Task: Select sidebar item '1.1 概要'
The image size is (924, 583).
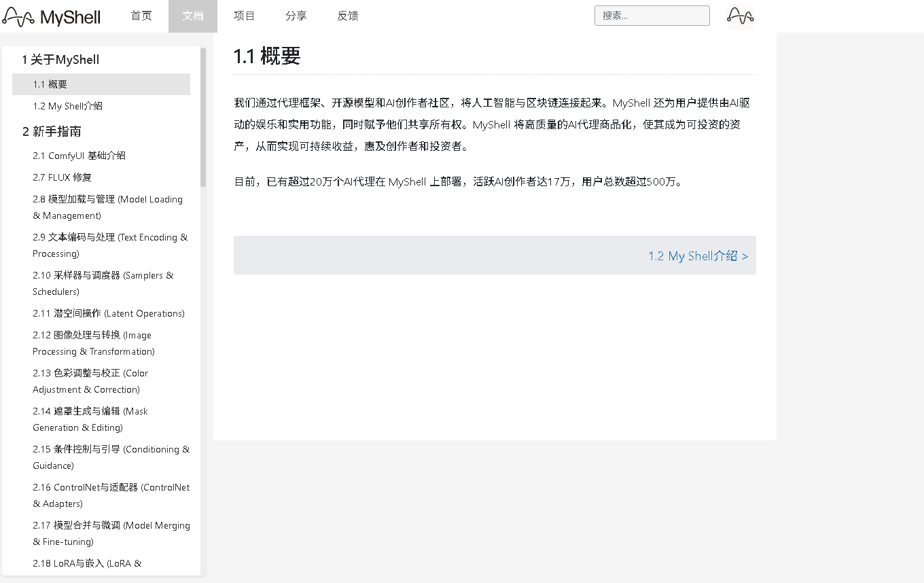Action: pos(101,84)
